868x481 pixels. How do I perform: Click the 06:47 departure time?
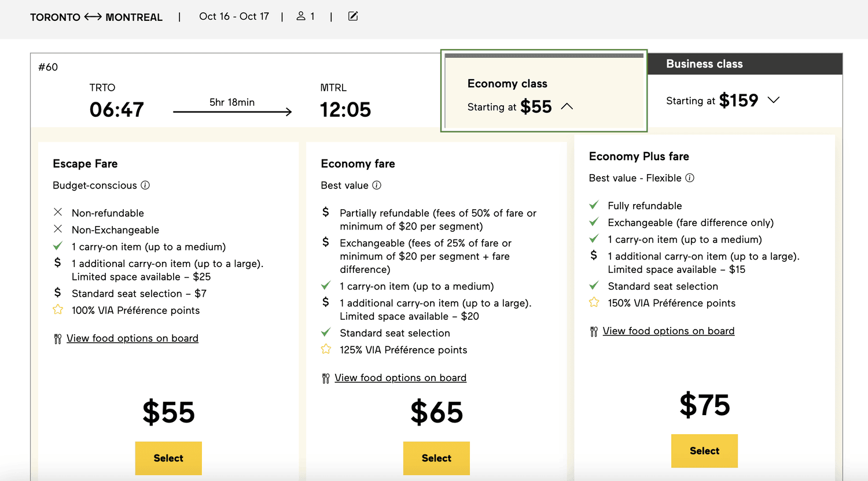(x=116, y=109)
